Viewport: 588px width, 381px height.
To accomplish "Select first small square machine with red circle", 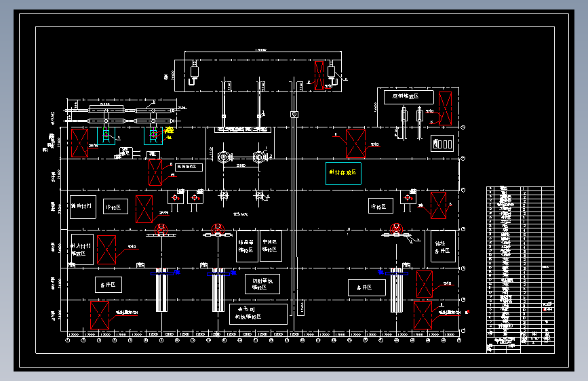I will (x=175, y=198).
